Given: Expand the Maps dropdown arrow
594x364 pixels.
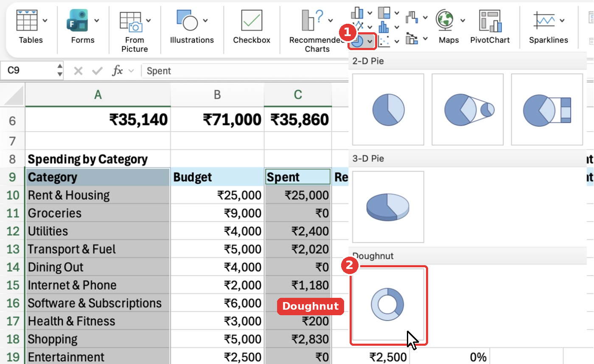Looking at the screenshot, I should point(463,20).
